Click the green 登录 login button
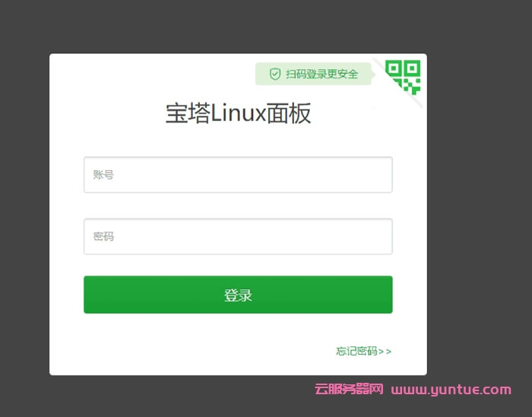Screen dimensions: 532x417 tap(238, 295)
